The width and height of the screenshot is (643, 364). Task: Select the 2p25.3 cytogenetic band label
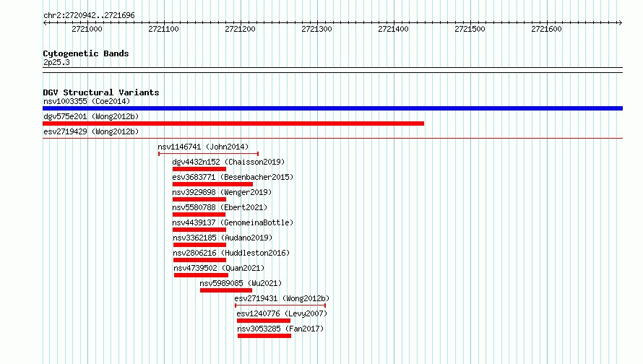coord(56,62)
